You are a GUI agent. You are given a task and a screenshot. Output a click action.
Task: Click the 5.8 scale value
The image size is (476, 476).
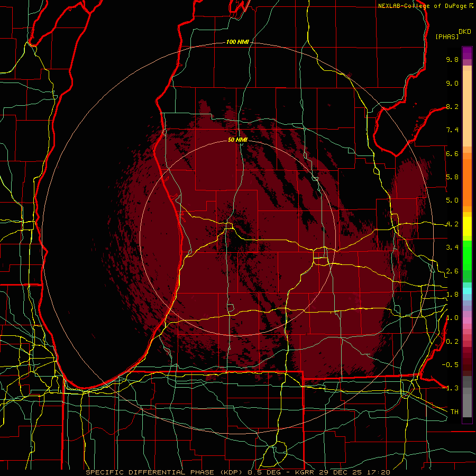click(x=452, y=177)
